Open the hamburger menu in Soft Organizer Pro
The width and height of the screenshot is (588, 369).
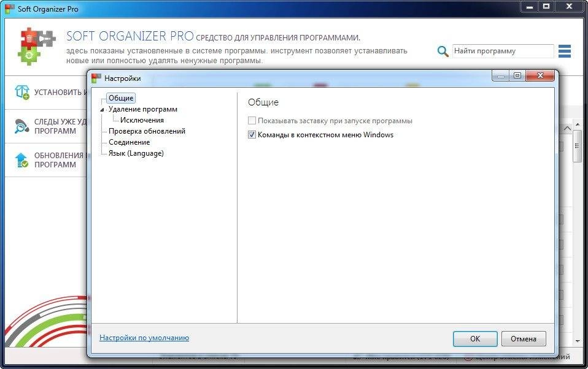point(565,51)
